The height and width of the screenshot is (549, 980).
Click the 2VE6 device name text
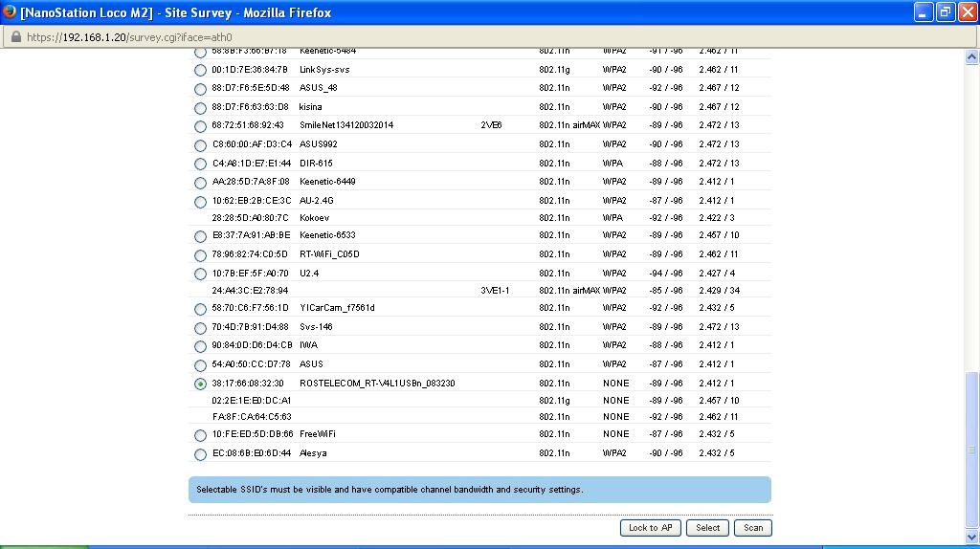(x=491, y=125)
